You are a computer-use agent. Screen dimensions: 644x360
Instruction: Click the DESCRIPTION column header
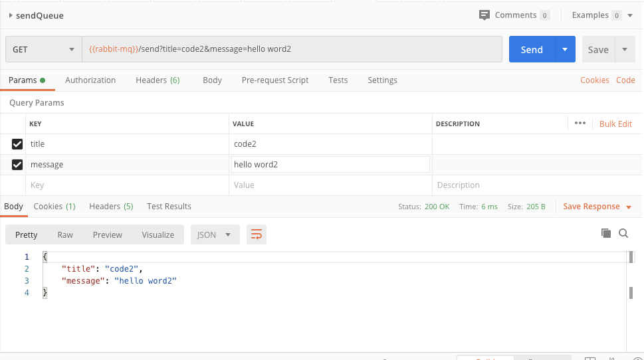pos(457,124)
